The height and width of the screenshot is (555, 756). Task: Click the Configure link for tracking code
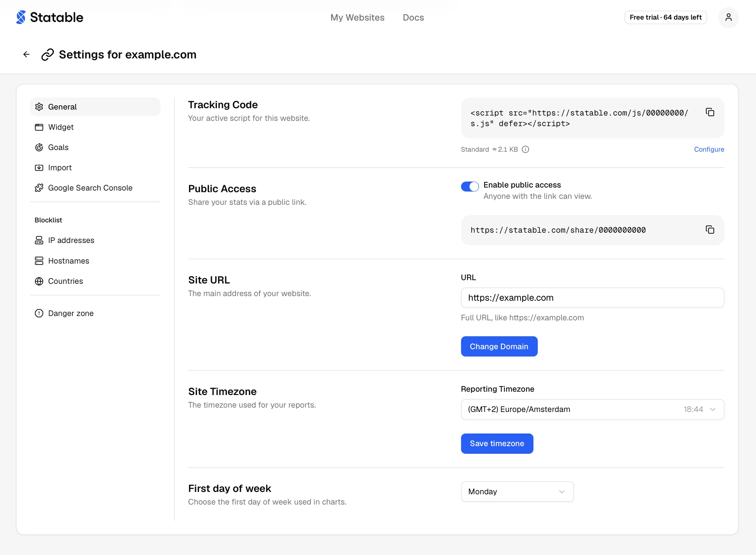coord(709,149)
